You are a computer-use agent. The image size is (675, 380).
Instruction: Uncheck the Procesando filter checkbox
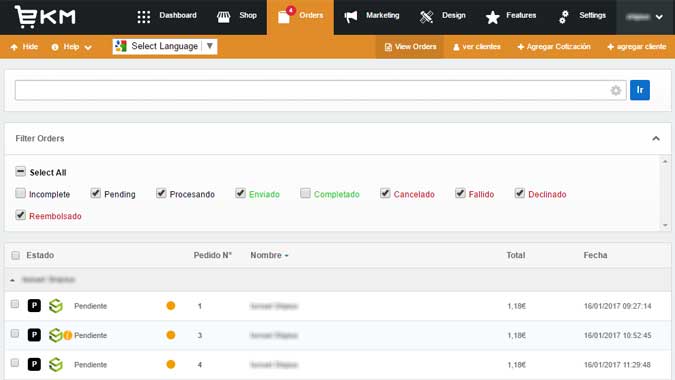[x=161, y=193]
